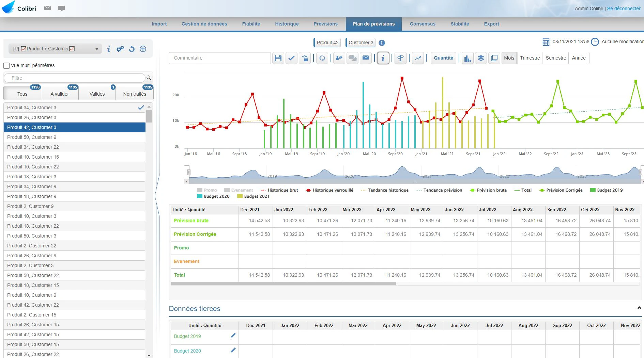
Task: Click the validate and lock icon
Action: pos(305,58)
